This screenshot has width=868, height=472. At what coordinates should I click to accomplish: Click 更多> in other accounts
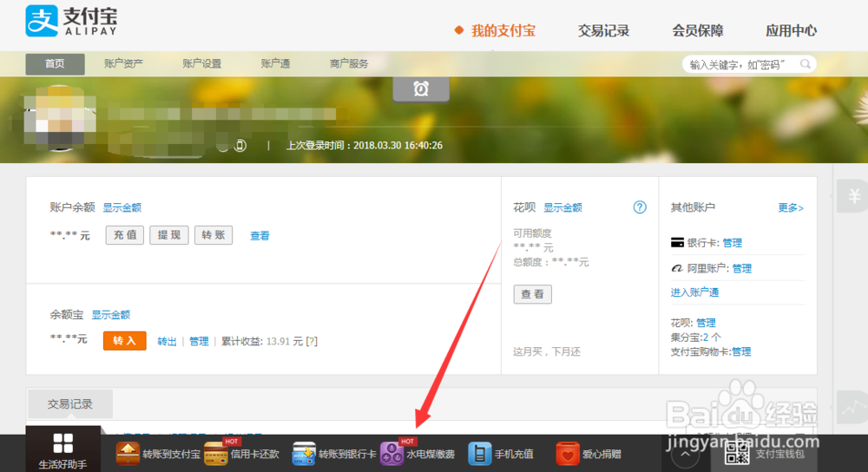pos(791,207)
